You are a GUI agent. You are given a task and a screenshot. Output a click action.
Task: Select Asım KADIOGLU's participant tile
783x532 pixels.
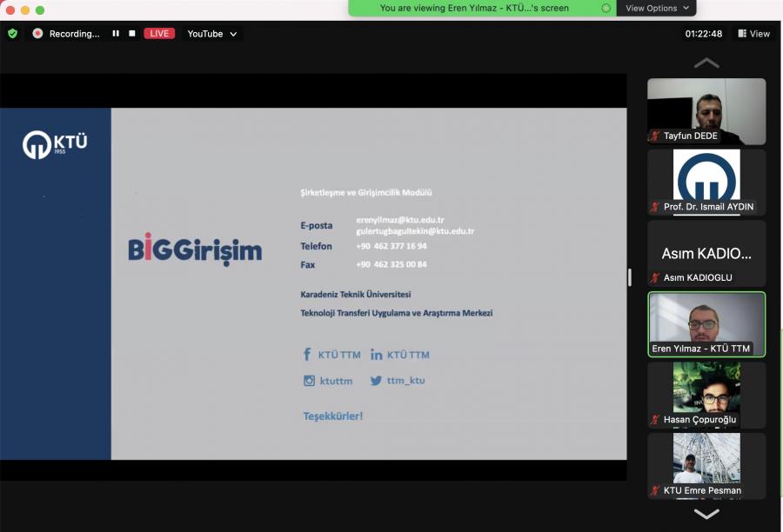(x=706, y=254)
